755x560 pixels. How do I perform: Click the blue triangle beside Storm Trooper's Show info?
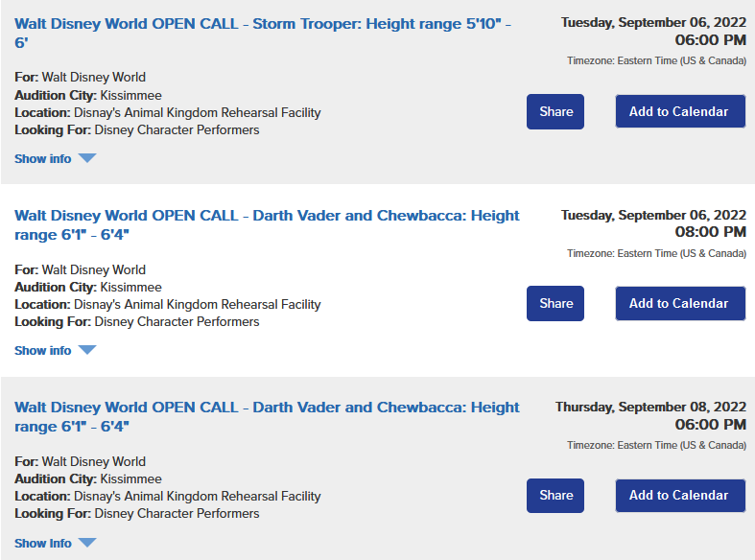point(87,158)
